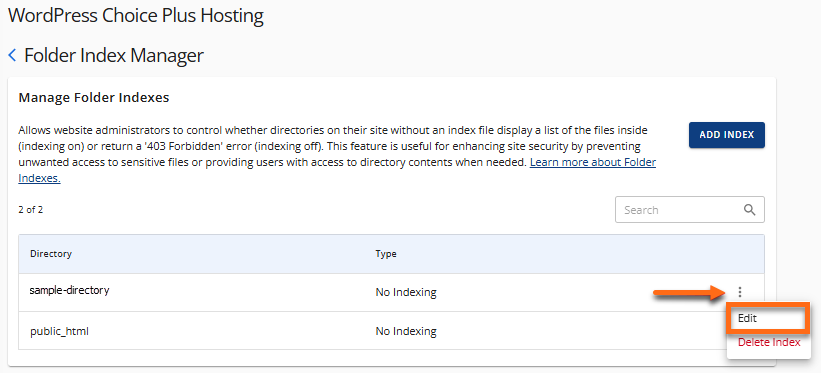Click the Directory column header

coord(51,254)
